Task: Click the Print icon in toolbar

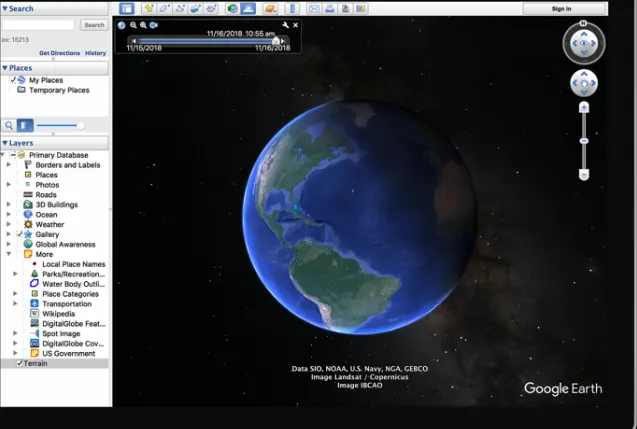Action: point(329,9)
